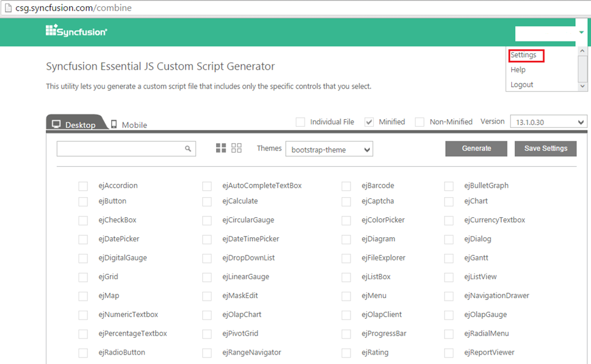Image resolution: width=591 pixels, height=364 pixels.
Task: Check the ejMap checkbox
Action: click(x=83, y=296)
